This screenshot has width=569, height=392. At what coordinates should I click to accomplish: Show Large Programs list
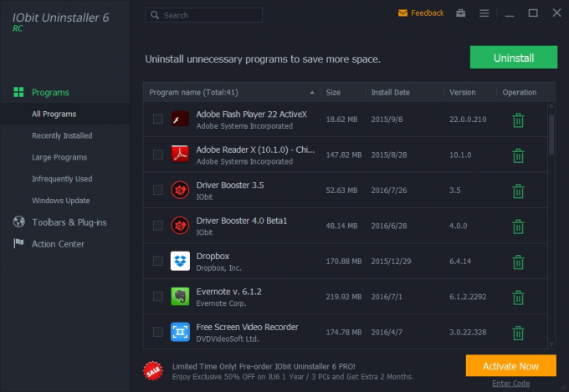coord(59,157)
